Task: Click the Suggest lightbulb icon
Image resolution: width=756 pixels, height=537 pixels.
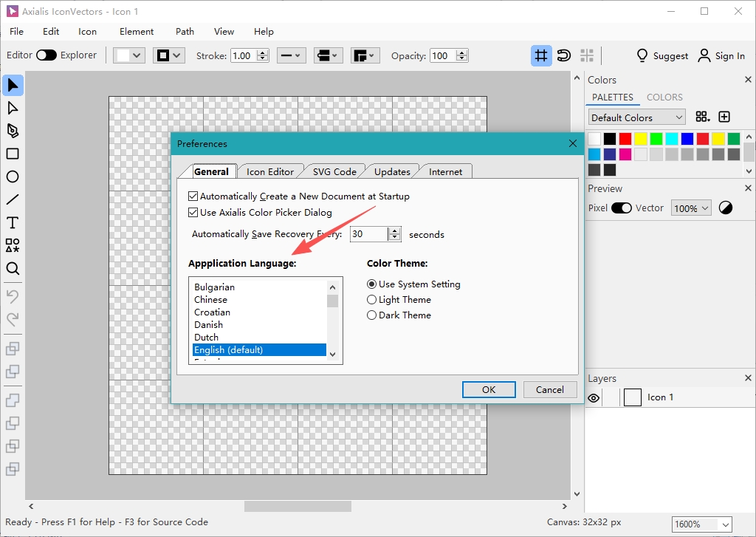Action: [642, 55]
